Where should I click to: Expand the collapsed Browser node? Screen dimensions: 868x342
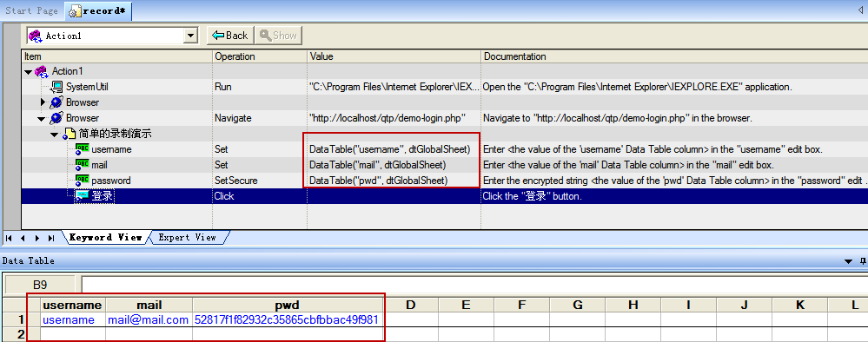(x=43, y=102)
